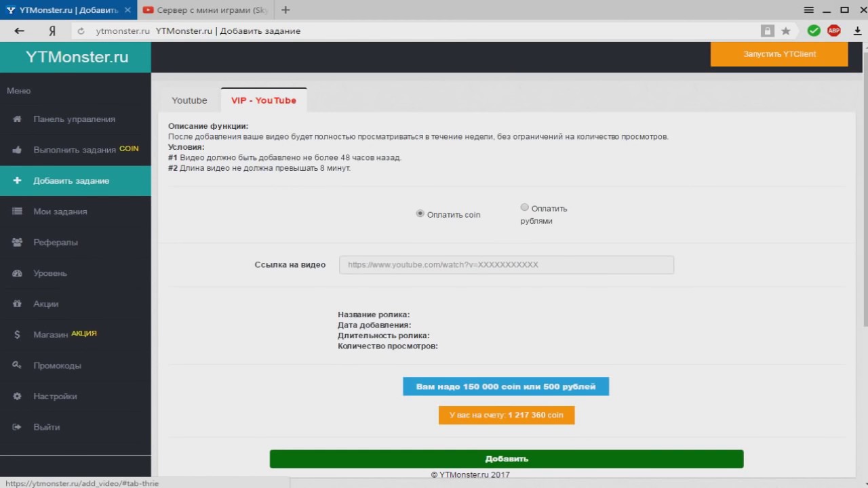Click the Ссылка на видео URL input field

507,264
